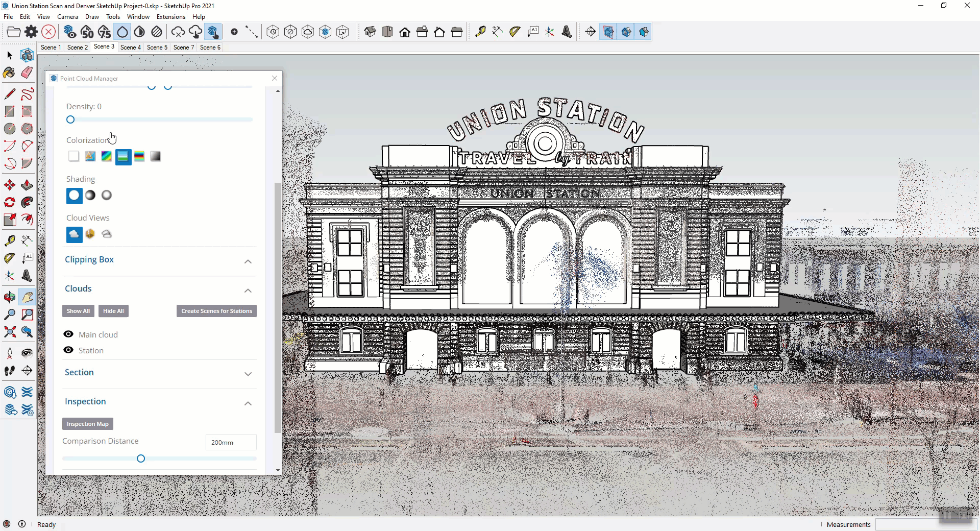Image resolution: width=980 pixels, height=531 pixels.
Task: Pick the Push/Pull tool
Action: (x=27, y=185)
